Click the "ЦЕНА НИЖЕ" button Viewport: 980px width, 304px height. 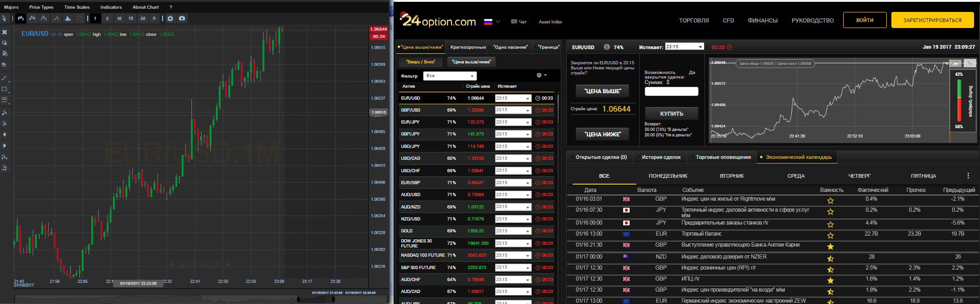pyautogui.click(x=603, y=134)
